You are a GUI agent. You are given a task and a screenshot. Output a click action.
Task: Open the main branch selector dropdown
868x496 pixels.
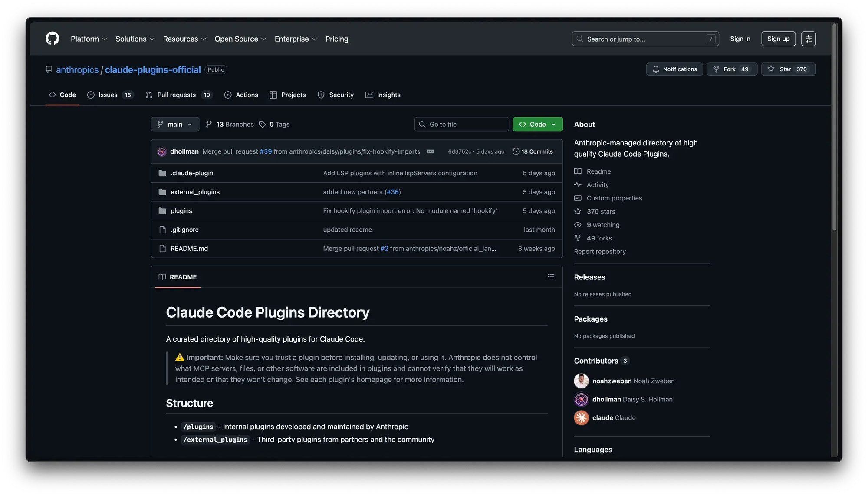(x=174, y=124)
